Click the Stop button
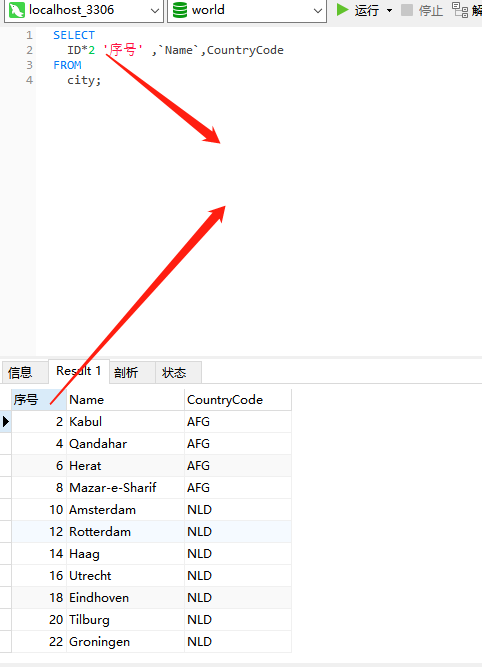The height and width of the screenshot is (667, 482). pyautogui.click(x=422, y=10)
